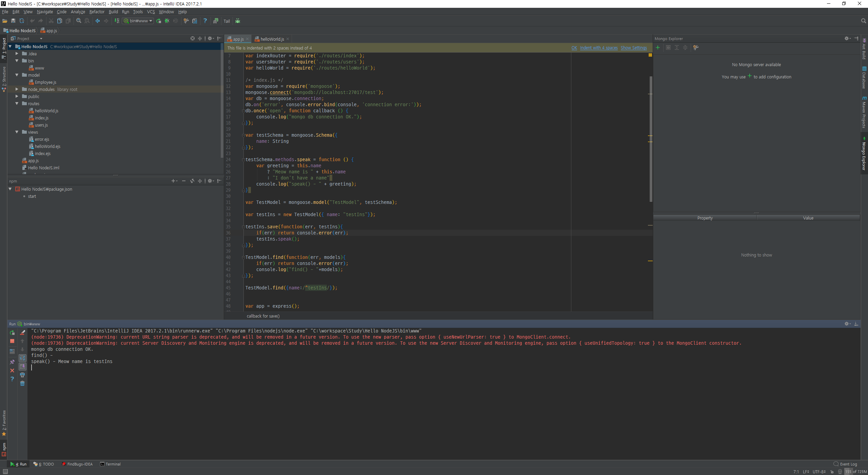868x475 pixels.
Task: Click the Find magnifier icon in toolbar
Action: point(79,21)
